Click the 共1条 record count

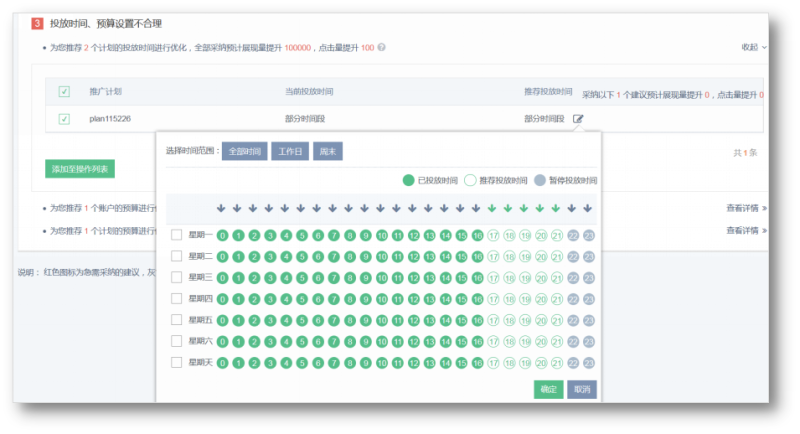click(745, 152)
